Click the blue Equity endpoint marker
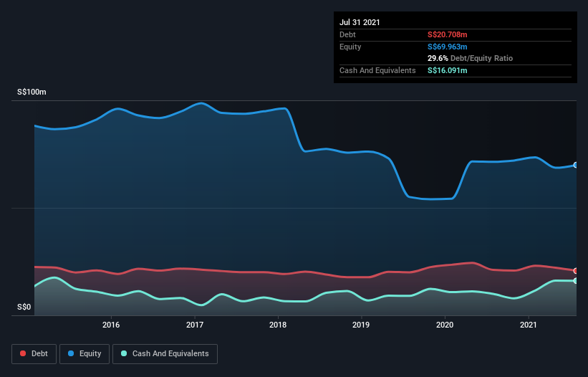 pyautogui.click(x=576, y=165)
